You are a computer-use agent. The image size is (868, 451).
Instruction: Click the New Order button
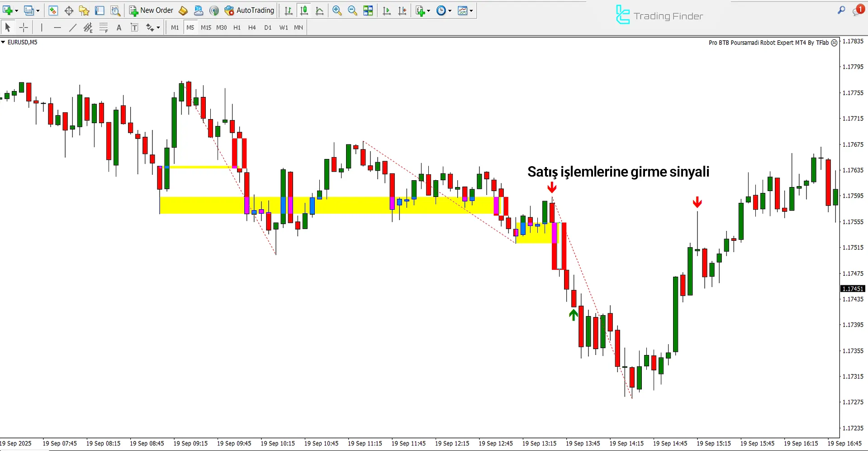(x=151, y=10)
